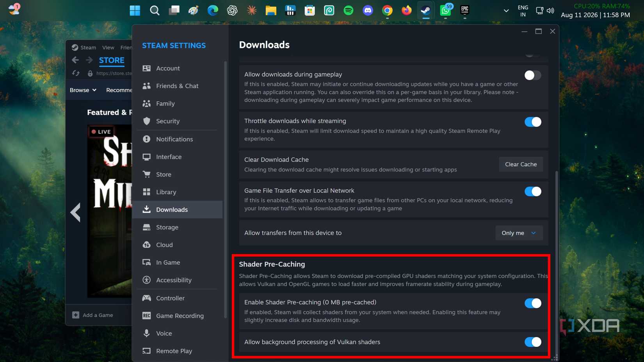The image size is (644, 362).
Task: Open Microsoft Edge from taskbar
Action: click(x=213, y=11)
